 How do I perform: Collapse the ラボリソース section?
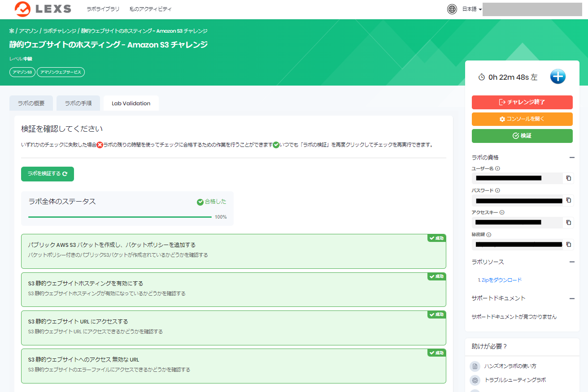point(572,262)
